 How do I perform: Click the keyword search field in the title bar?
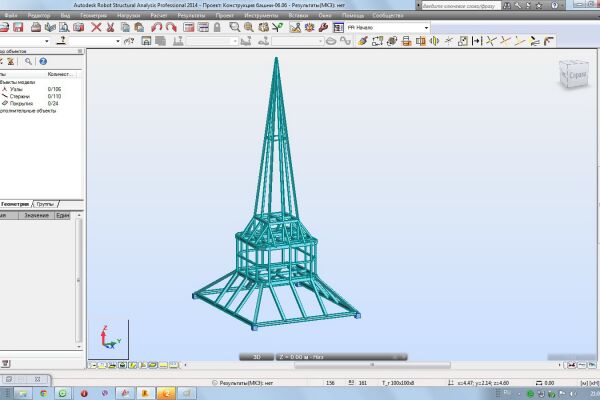pos(461,6)
